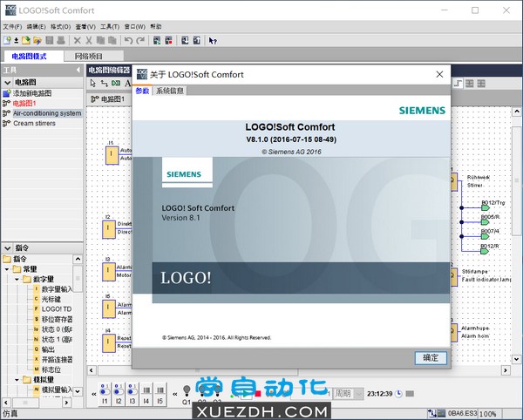This screenshot has height=420, width=523.
Task: Click scroll-up arrow of editor vertical scrollbar
Action: 516,112
